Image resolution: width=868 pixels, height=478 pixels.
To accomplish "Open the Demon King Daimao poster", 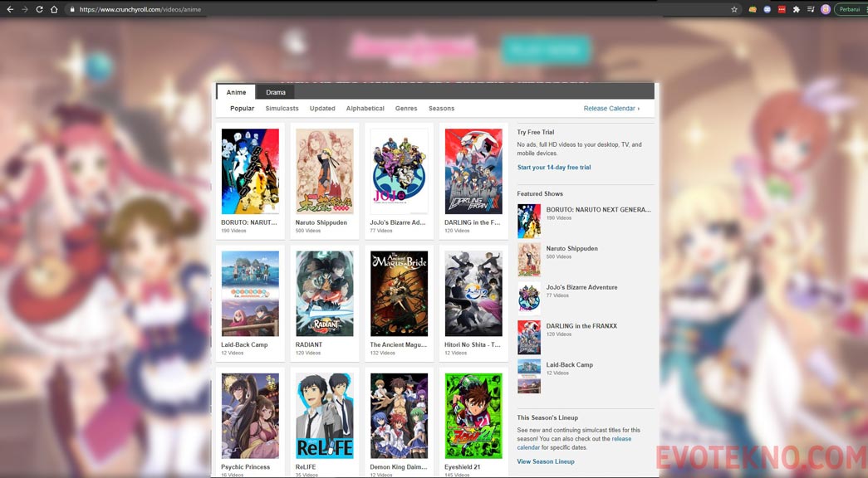I will click(400, 416).
